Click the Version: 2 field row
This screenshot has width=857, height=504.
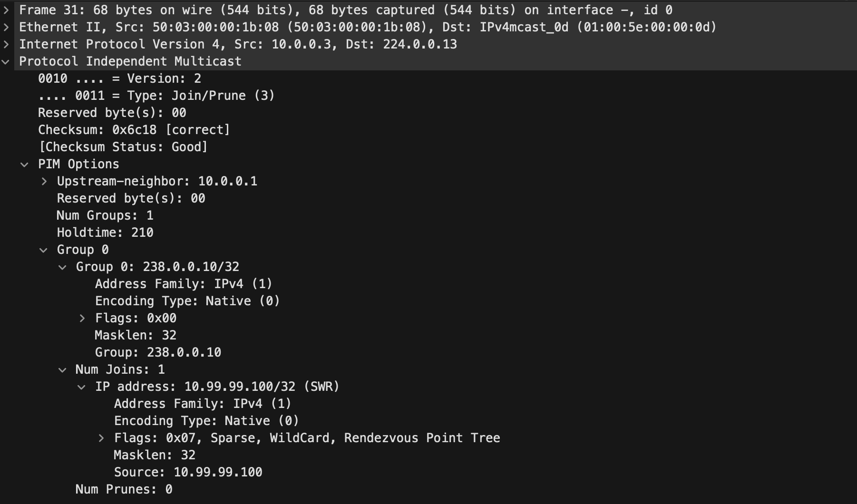click(119, 78)
